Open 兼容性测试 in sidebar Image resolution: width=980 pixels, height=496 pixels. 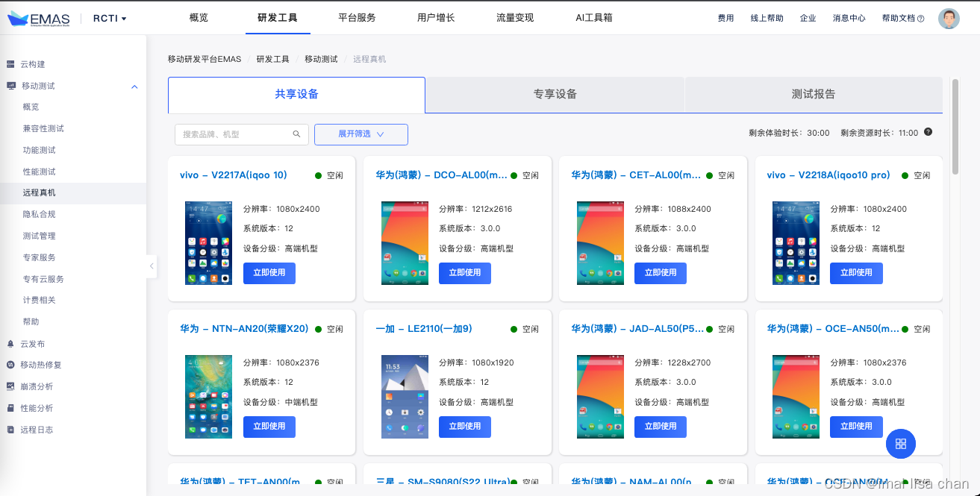tap(43, 128)
